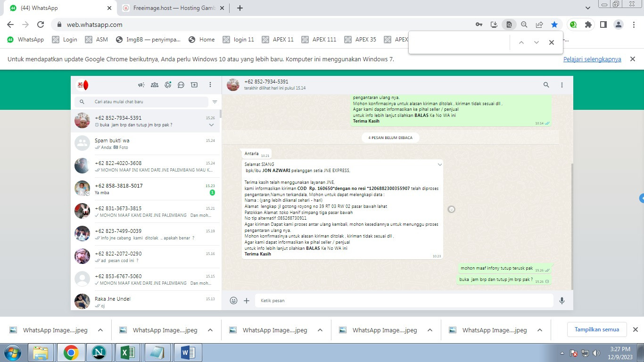This screenshot has width=644, height=362.
Task: Expand chevron on +62 852-7934-5391 chat row
Action: coord(211,125)
